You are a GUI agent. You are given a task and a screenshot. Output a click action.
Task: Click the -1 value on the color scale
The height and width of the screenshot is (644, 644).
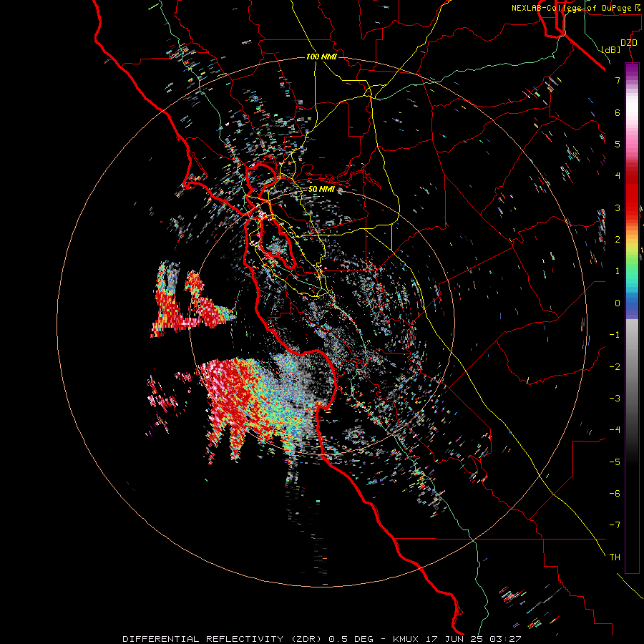615,335
